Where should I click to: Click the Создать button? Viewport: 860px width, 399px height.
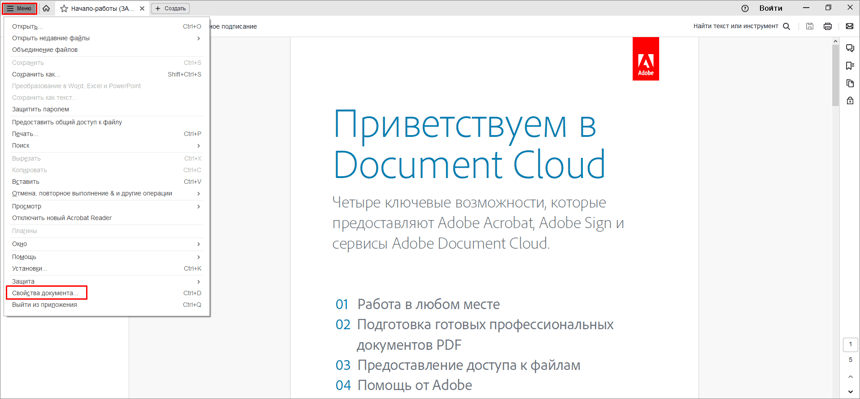point(171,9)
